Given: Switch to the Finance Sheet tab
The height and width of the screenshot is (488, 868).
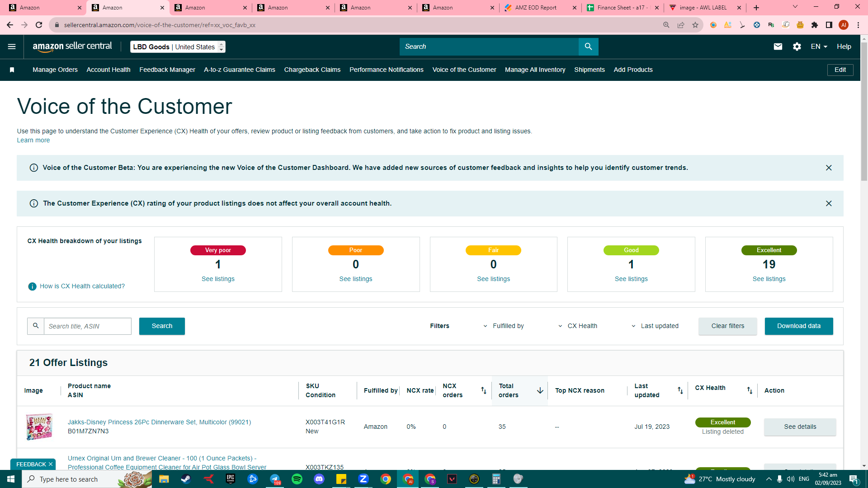Looking at the screenshot, I should coord(623,8).
